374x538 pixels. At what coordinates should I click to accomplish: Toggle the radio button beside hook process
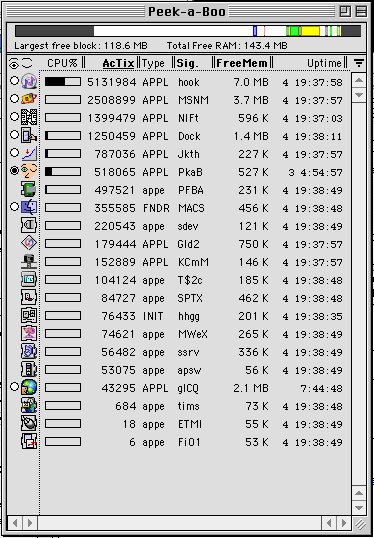click(14, 81)
